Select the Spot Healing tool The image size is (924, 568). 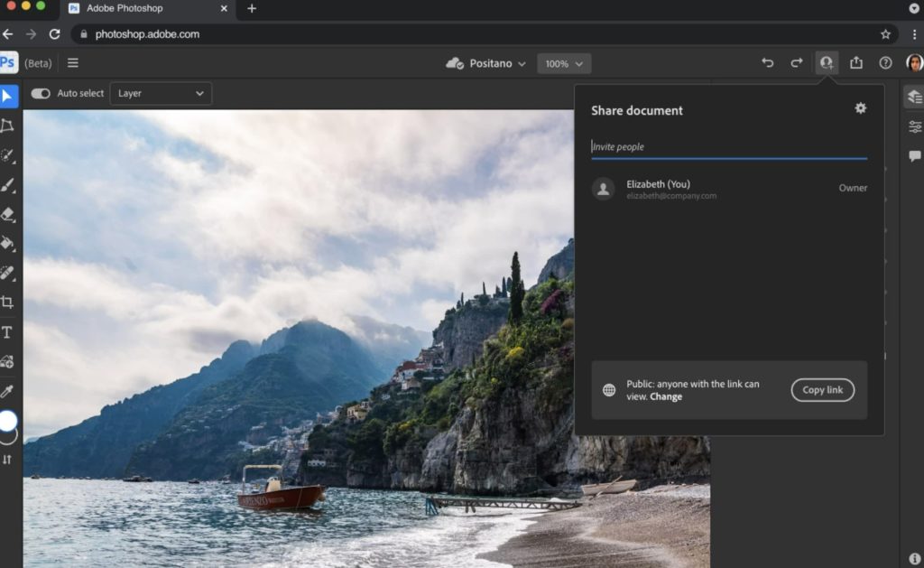pos(7,273)
